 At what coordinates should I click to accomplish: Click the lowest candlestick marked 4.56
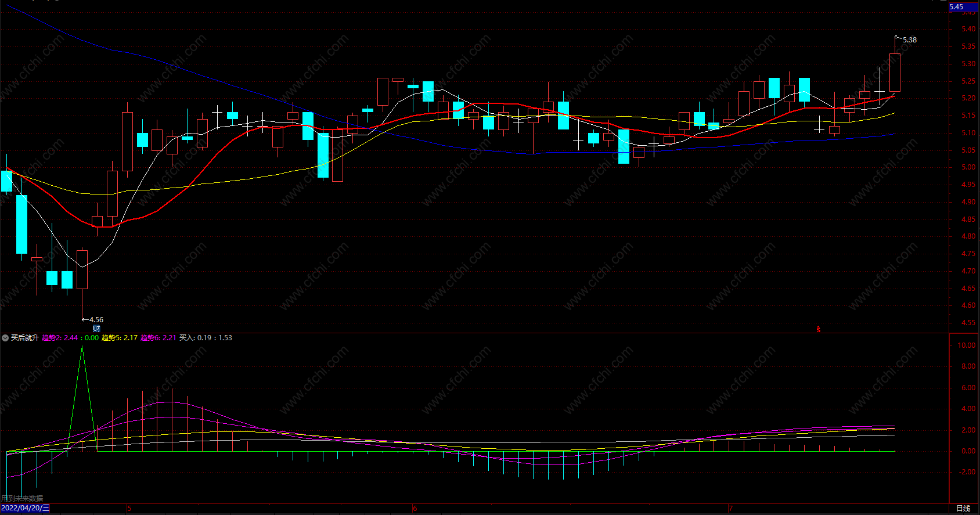pos(82,269)
